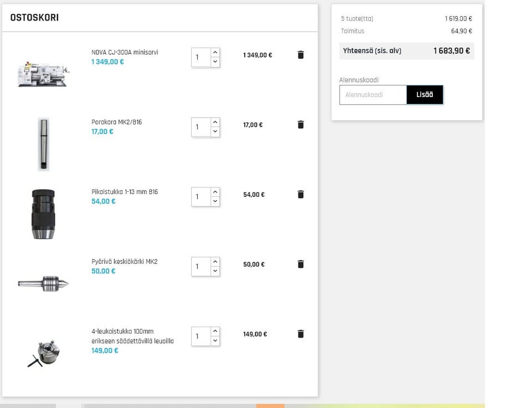Click the Toimitus shipping label
The width and height of the screenshot is (532, 408).
click(352, 31)
